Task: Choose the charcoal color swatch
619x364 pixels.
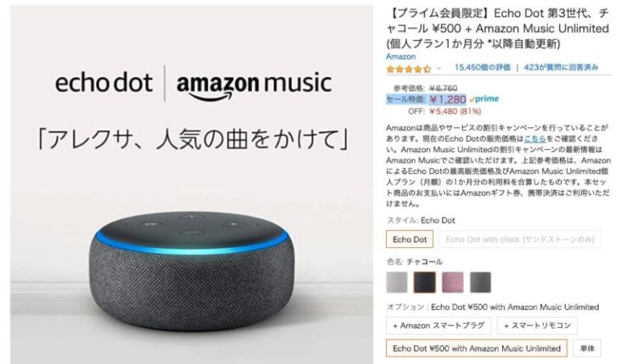Action: pyautogui.click(x=425, y=282)
